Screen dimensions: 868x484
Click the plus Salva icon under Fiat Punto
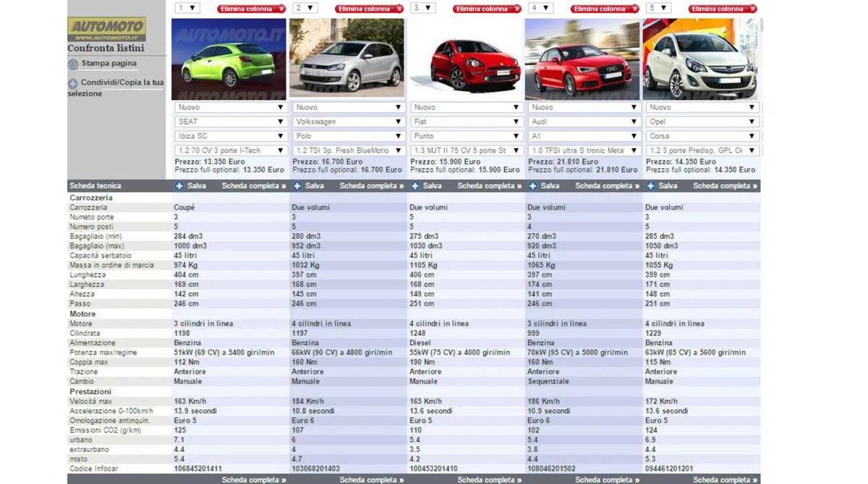pos(415,186)
